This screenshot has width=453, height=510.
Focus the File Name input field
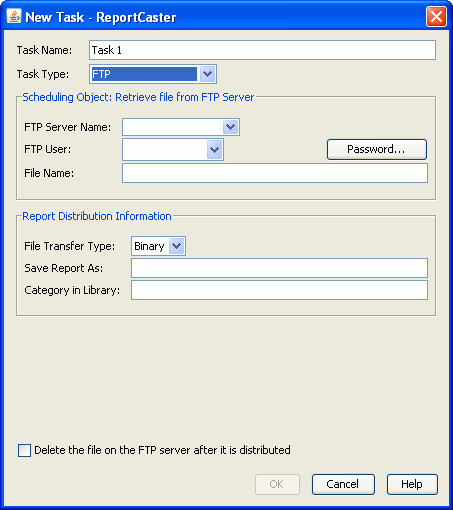275,173
